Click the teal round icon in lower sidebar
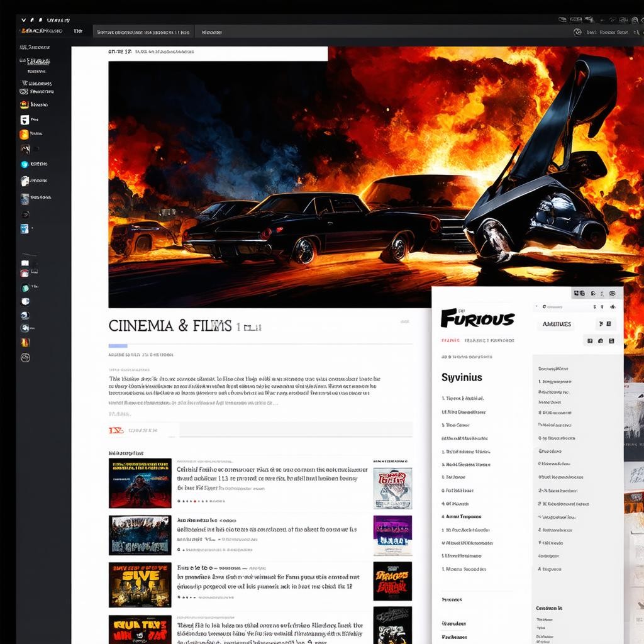Screen dimensions: 644x644 pyautogui.click(x=25, y=287)
